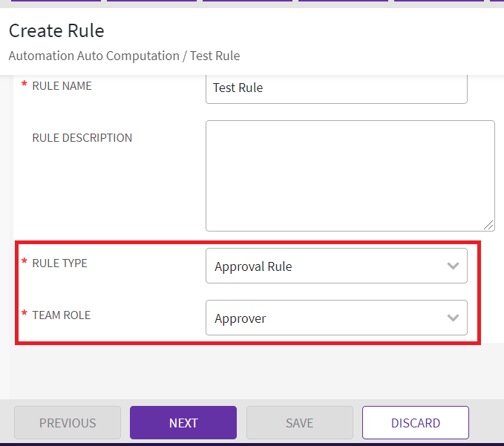Click the red asterisk beside TEAM ROLE
The image size is (504, 446).
[24, 315]
